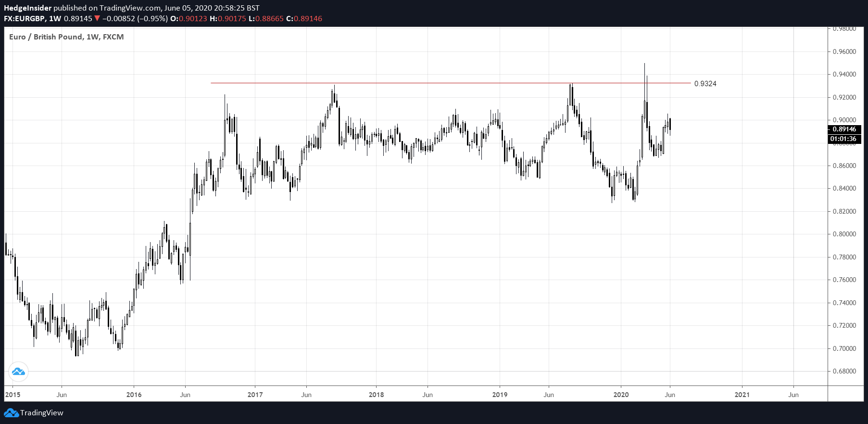Click the 2021 label on time axis
Viewport: 868px width, 424px height.
point(742,395)
